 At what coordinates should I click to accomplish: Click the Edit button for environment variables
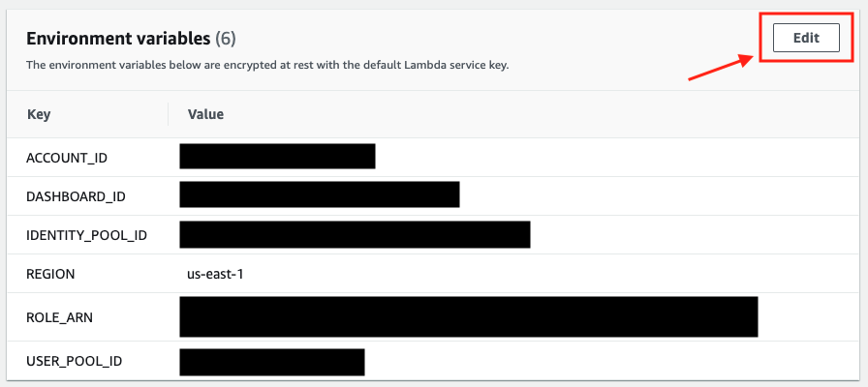[x=806, y=38]
